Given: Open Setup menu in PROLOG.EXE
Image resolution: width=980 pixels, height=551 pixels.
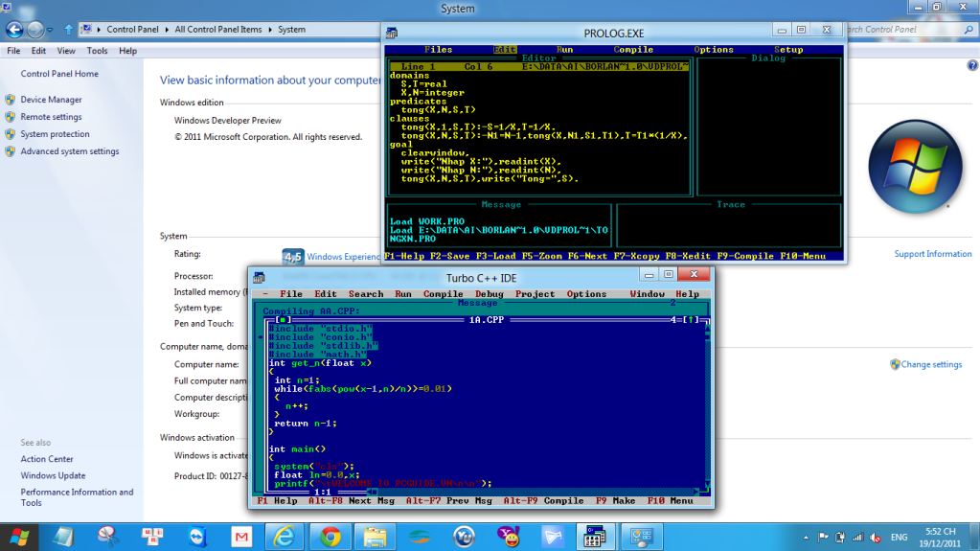Looking at the screenshot, I should click(788, 50).
